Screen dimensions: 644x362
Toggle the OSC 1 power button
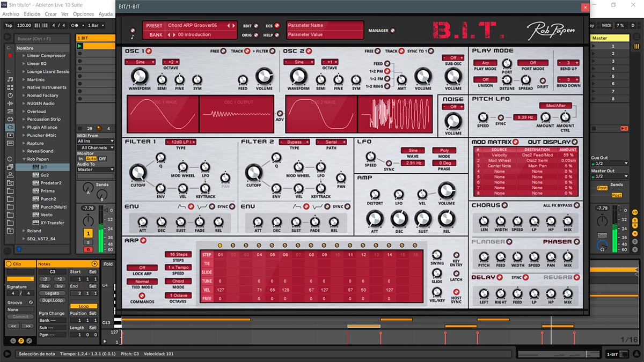(149, 51)
